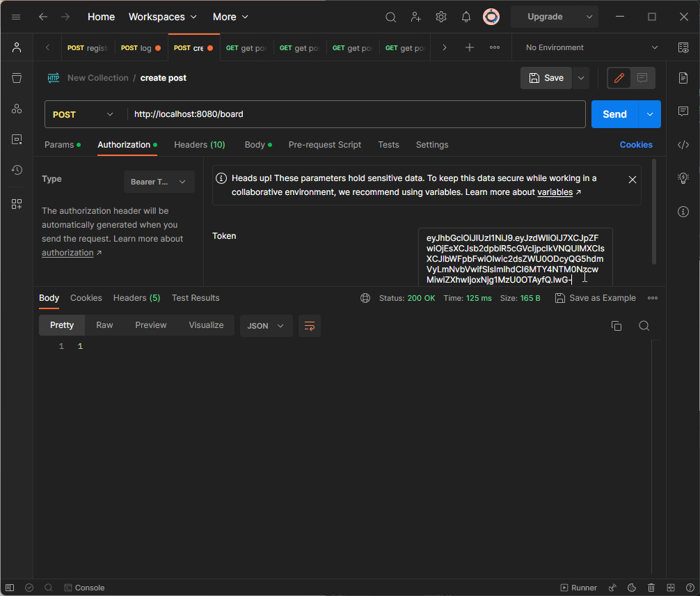Open APIs icon in the sidebar
This screenshot has width=700, height=596.
point(17,109)
